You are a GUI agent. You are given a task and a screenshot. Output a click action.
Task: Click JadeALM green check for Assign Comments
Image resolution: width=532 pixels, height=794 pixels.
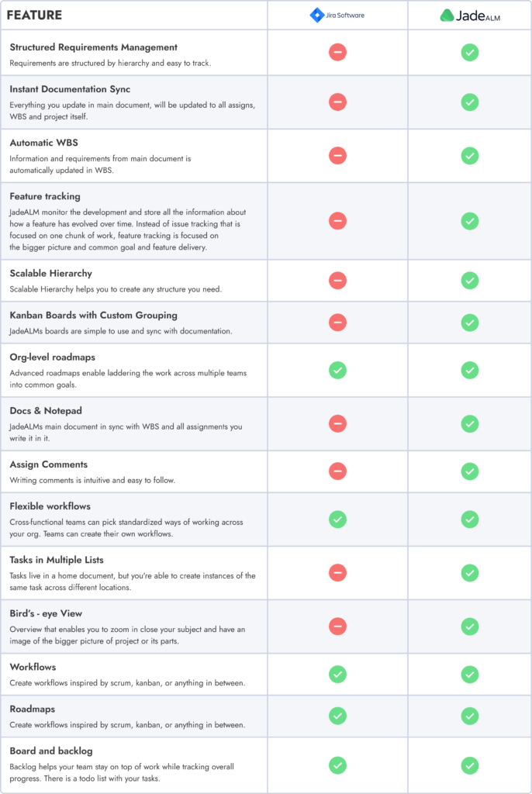470,471
